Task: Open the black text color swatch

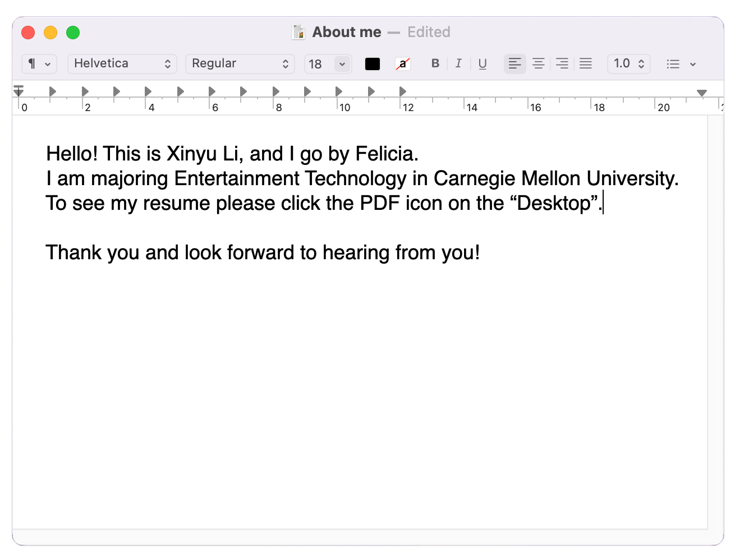Action: (373, 64)
